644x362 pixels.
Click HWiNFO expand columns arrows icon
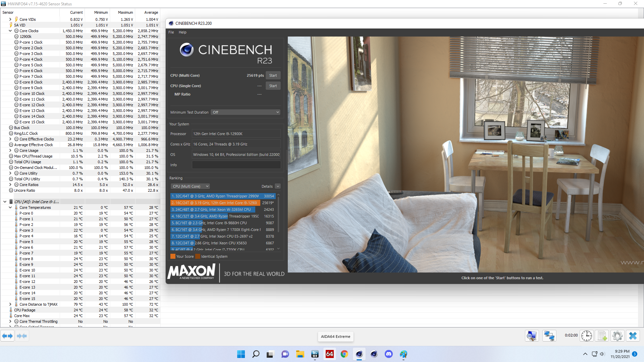point(7,336)
